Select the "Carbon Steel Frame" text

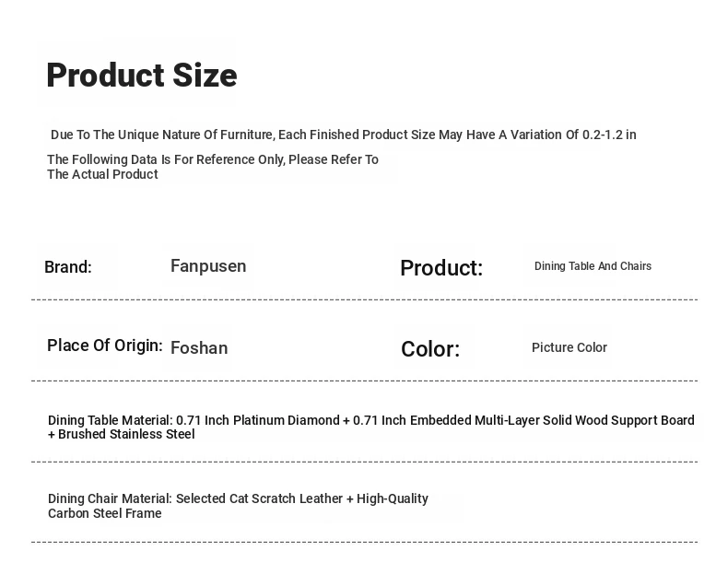click(105, 513)
